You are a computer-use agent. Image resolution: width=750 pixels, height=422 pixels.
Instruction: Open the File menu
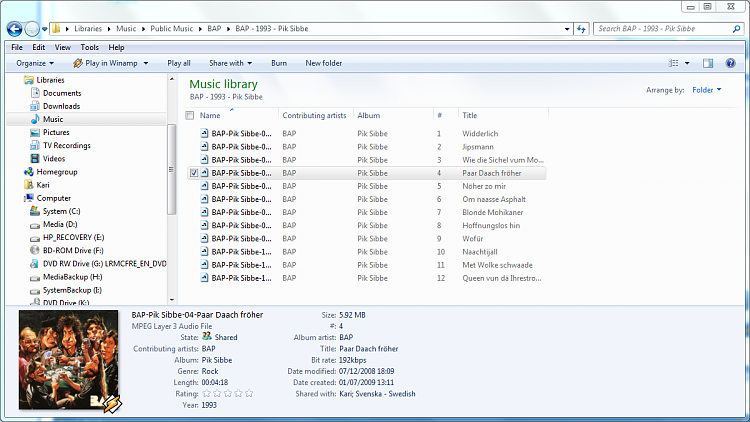(x=17, y=47)
